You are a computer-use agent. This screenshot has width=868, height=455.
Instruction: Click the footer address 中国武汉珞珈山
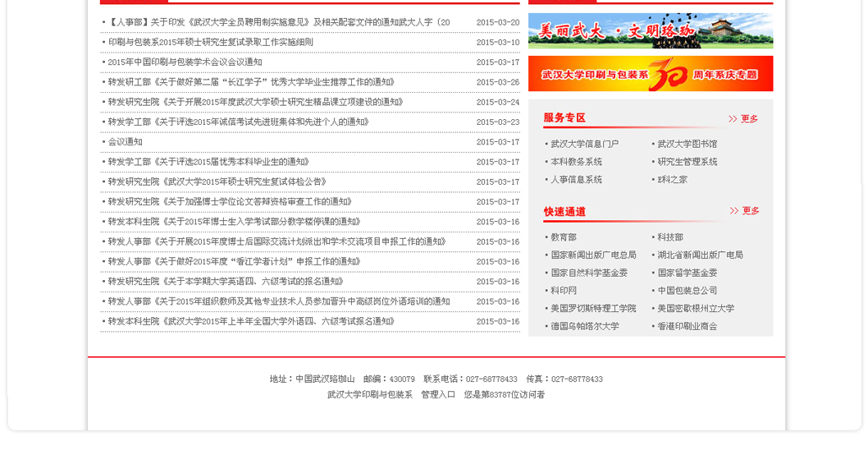coord(325,379)
